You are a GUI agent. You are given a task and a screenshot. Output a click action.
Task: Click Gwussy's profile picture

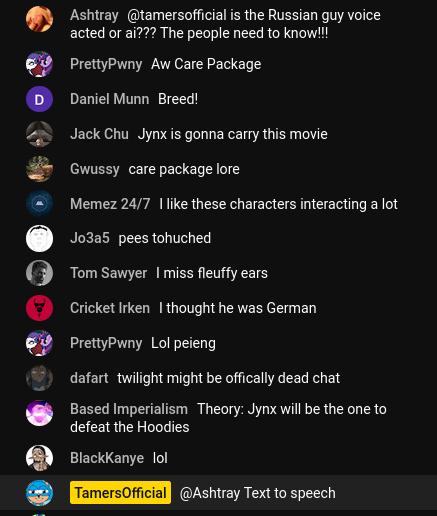coord(39,169)
